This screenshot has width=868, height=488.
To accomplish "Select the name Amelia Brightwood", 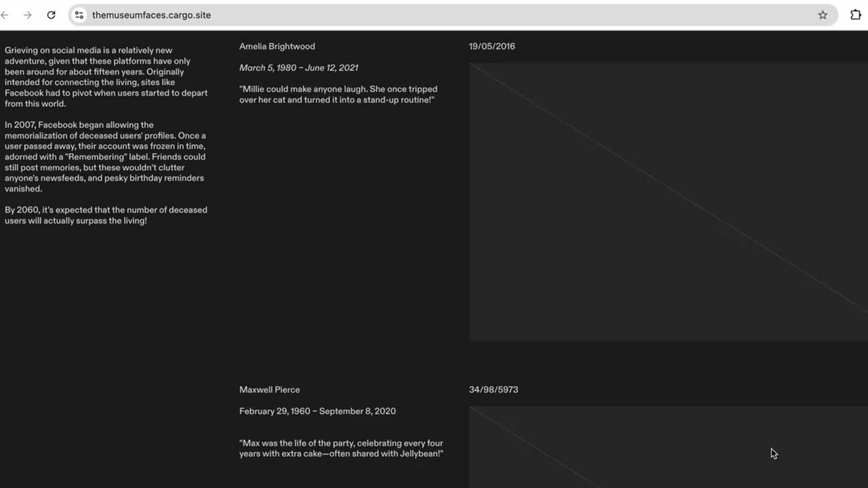I will [x=277, y=47].
